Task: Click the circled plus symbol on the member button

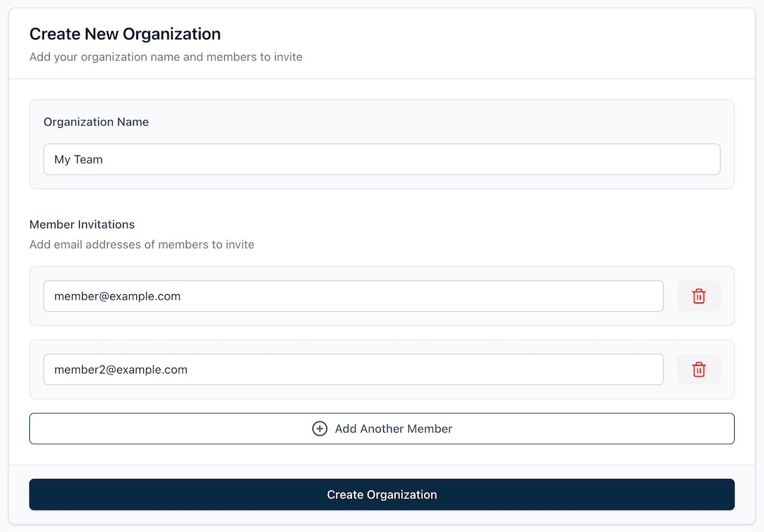Action: pos(320,428)
